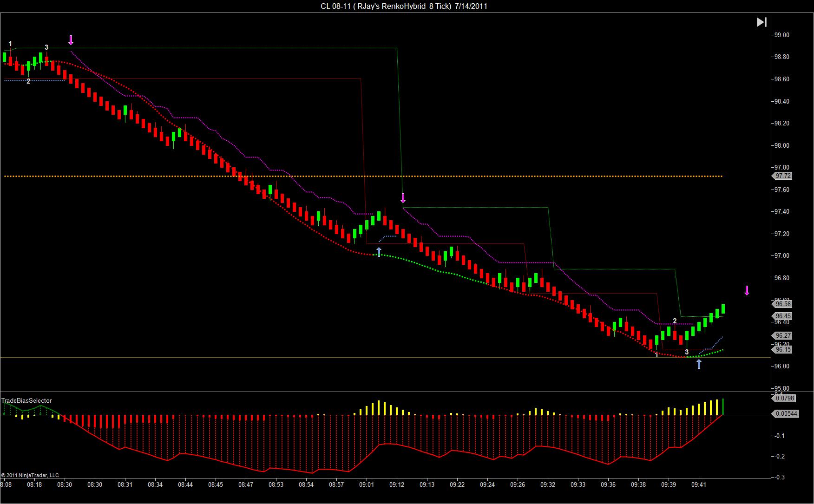Image resolution: width=814 pixels, height=504 pixels.
Task: Click the 96.80 price axis label
Action: click(x=781, y=278)
